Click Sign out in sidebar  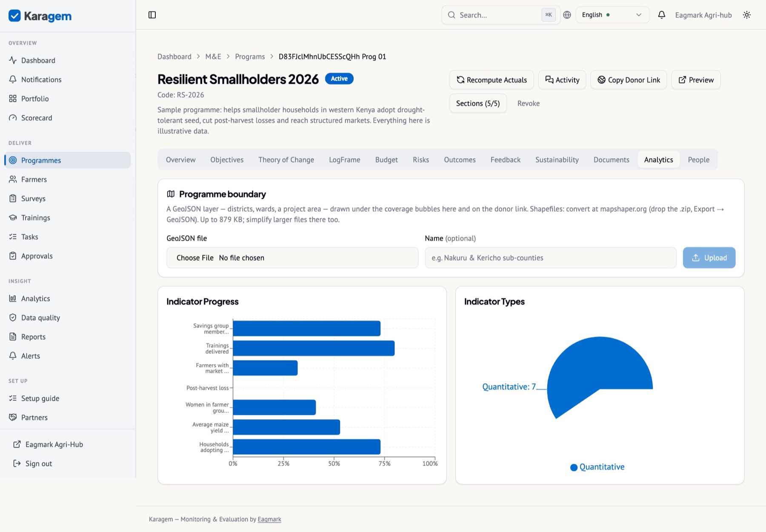pyautogui.click(x=68, y=464)
